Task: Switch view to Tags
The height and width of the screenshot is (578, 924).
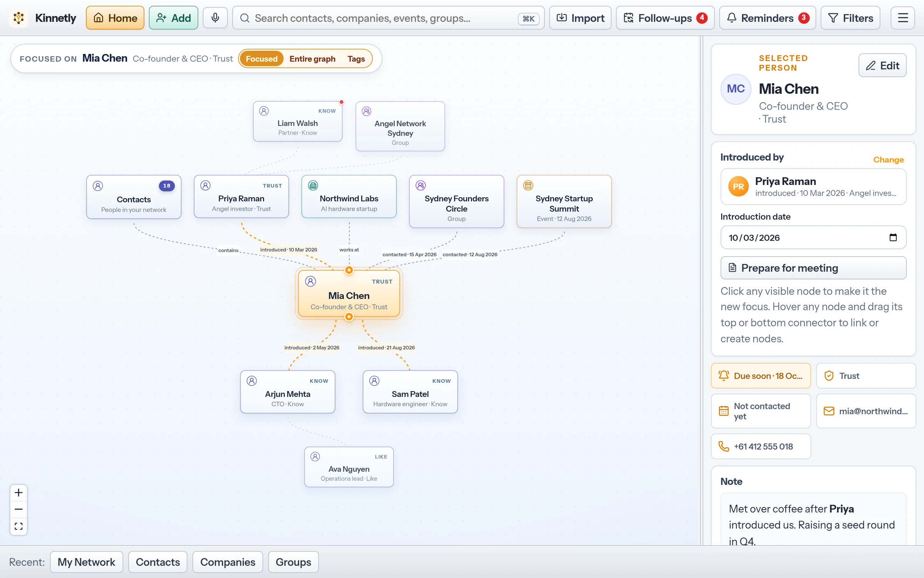Action: [356, 59]
